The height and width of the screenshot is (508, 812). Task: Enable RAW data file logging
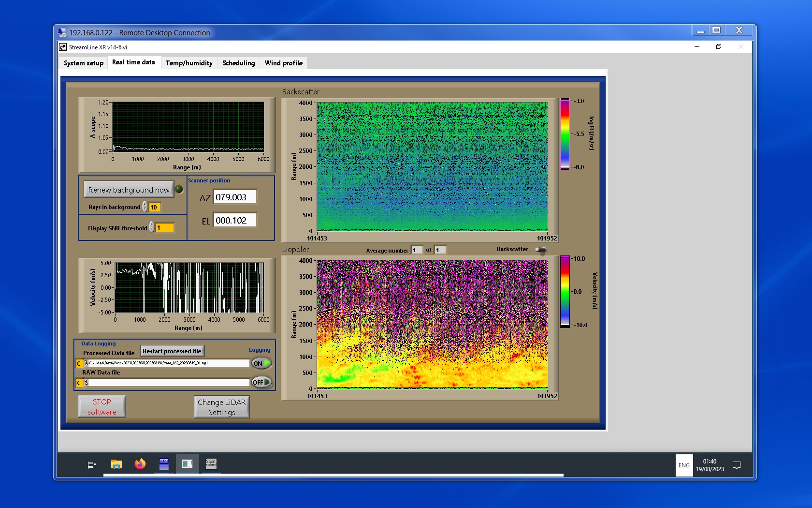point(261,382)
